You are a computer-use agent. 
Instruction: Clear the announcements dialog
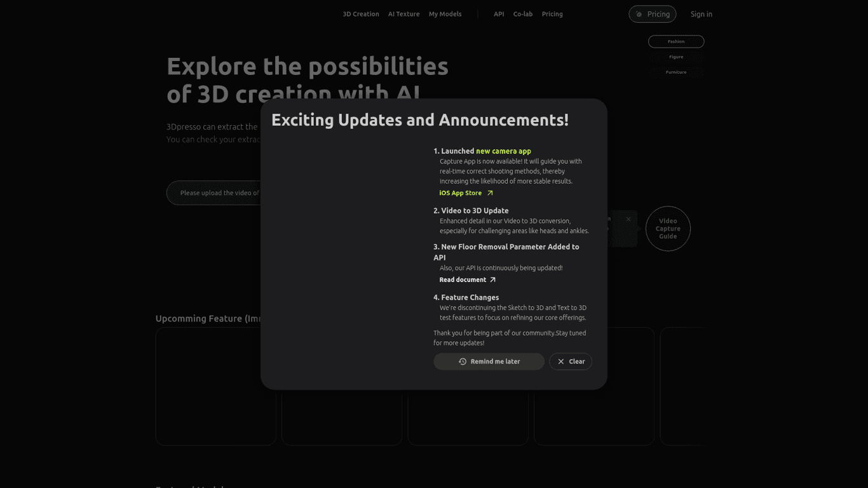(570, 361)
